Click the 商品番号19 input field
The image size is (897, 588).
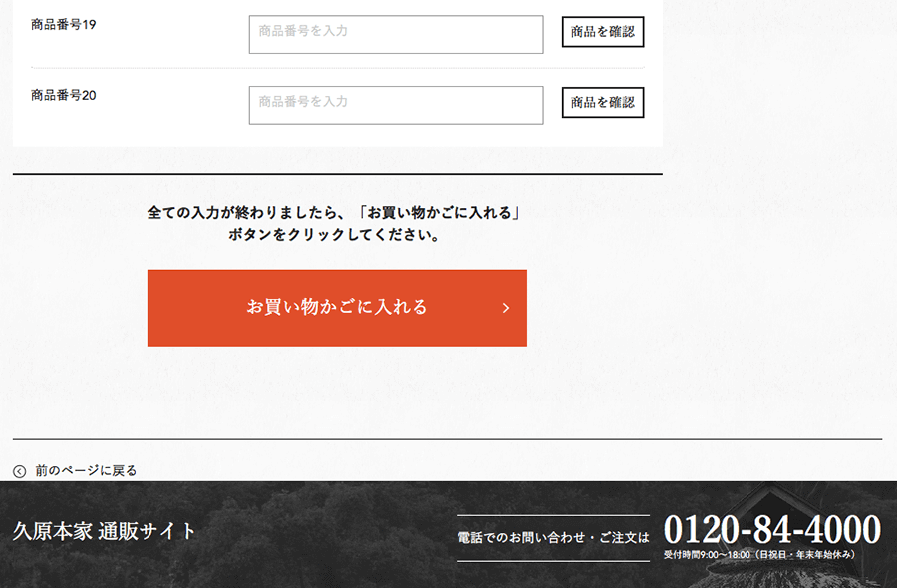click(396, 34)
